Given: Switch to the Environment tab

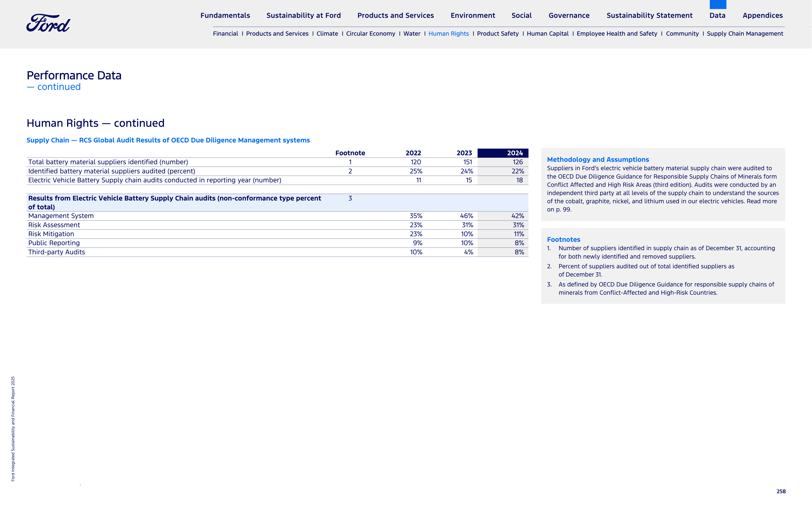Looking at the screenshot, I should (473, 15).
